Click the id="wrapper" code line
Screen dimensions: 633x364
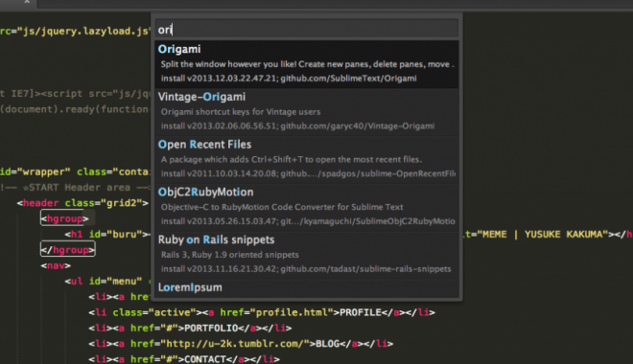[75, 171]
